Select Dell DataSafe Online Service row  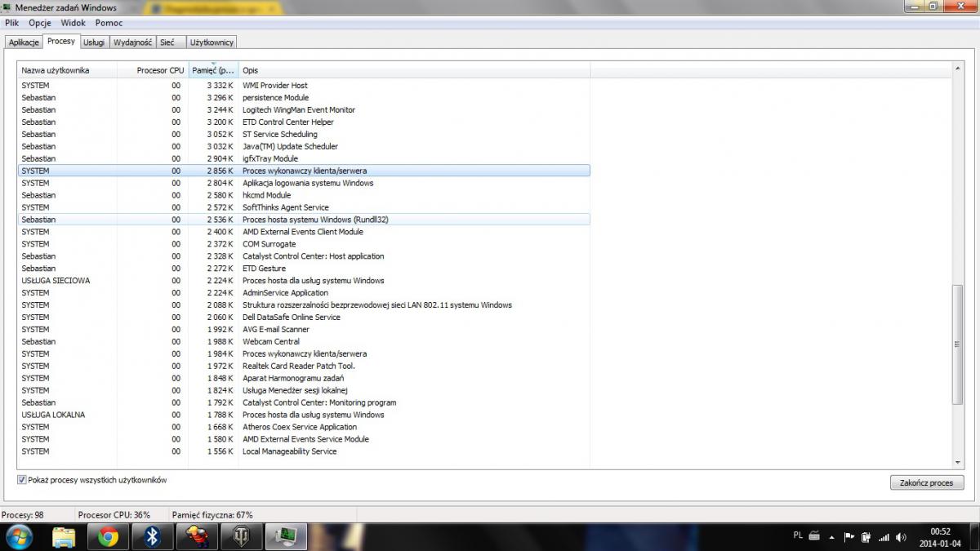[304, 317]
